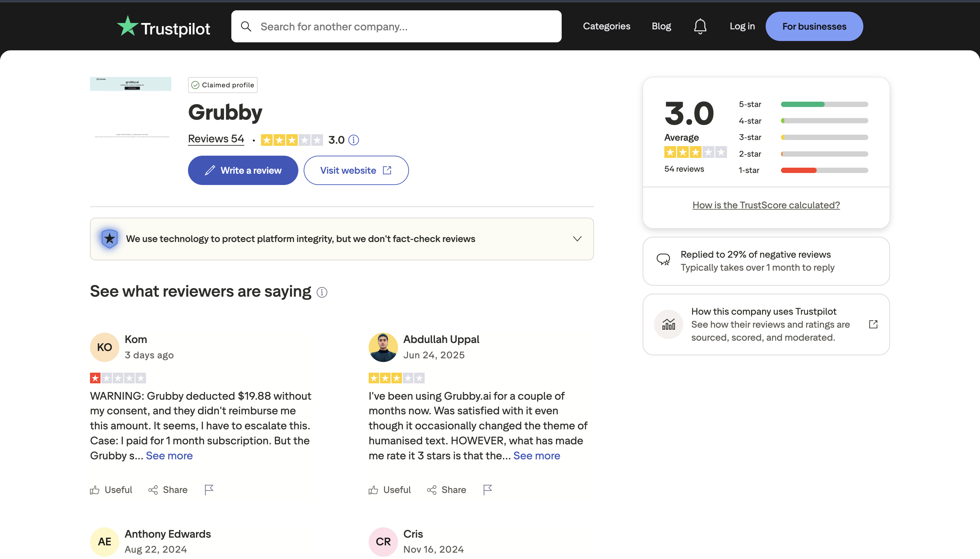Click the Write a review button

(x=243, y=170)
